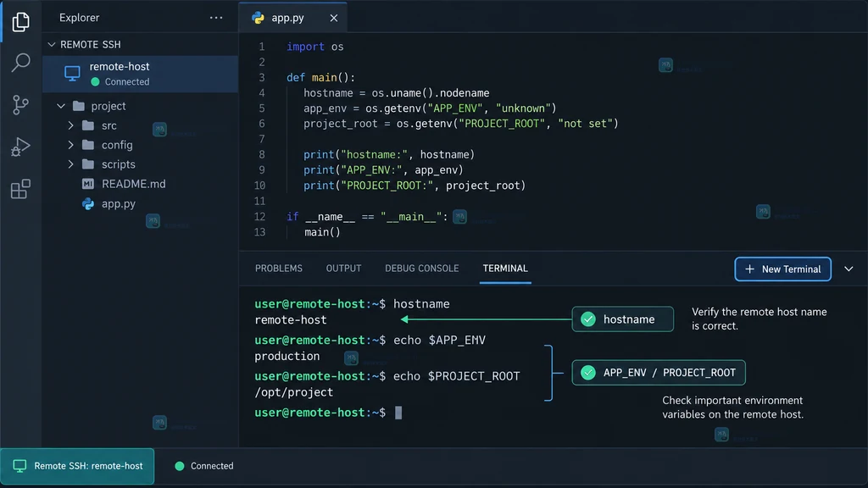Open the Explorer files icon in activity bar
The height and width of the screenshot is (488, 868).
[x=20, y=21]
